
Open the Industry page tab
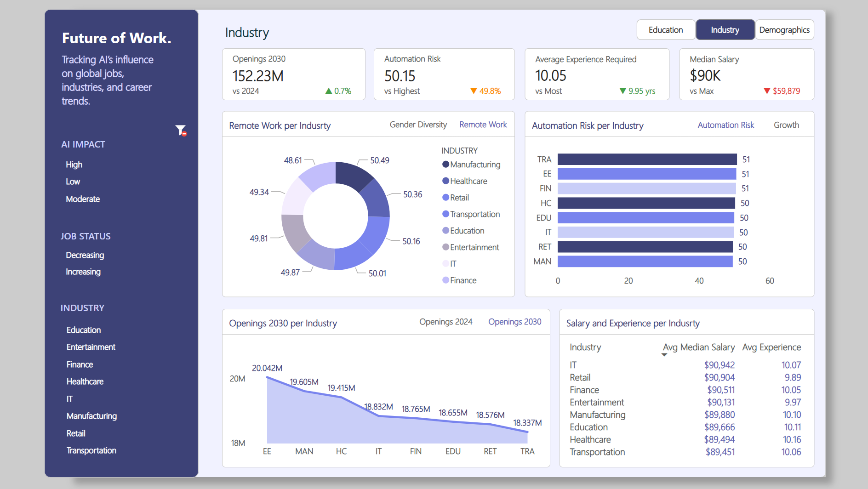point(725,30)
